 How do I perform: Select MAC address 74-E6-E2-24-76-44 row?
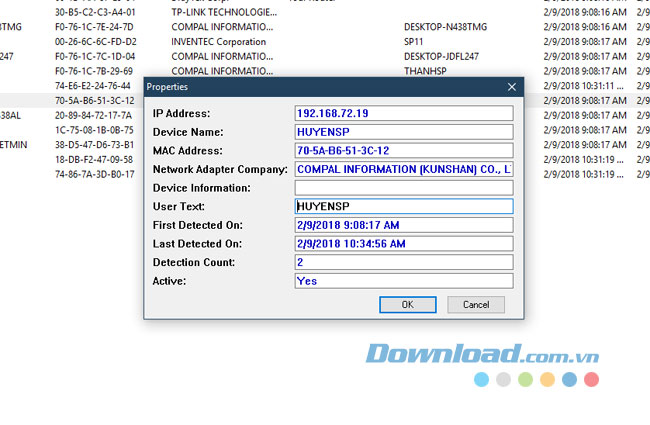[x=93, y=86]
